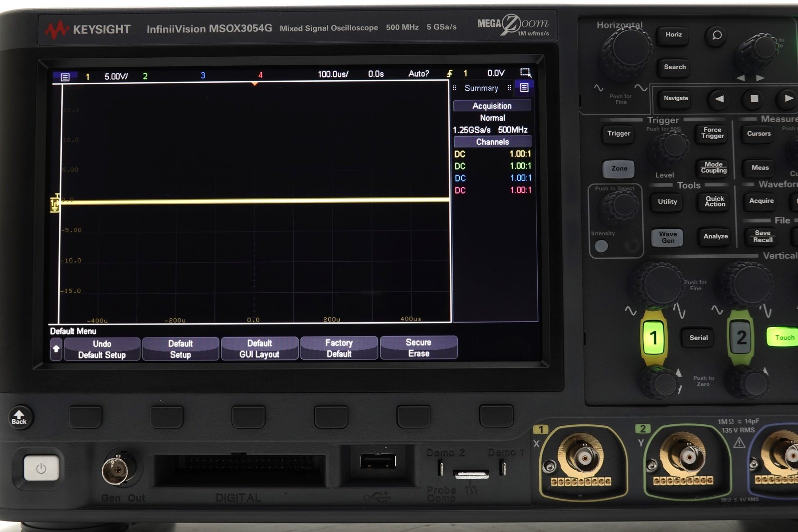Tap the Navigate key
The width and height of the screenshot is (798, 532).
point(675,98)
